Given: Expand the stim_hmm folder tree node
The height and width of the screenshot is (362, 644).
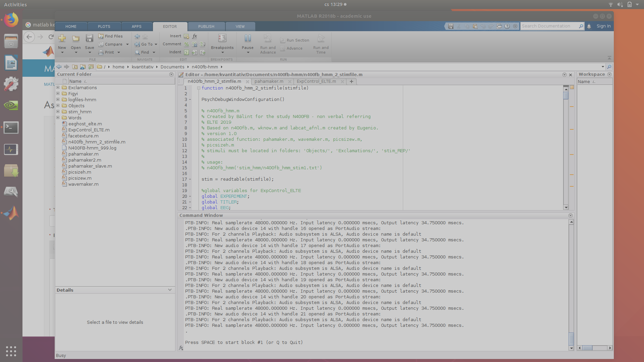Looking at the screenshot, I should point(58,112).
